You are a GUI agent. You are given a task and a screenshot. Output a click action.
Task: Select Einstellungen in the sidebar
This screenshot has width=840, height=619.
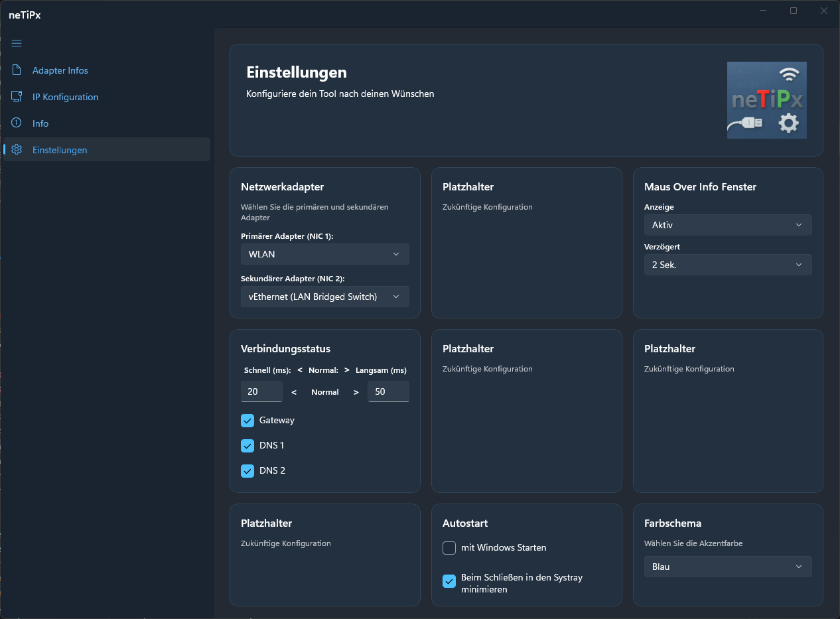[60, 150]
